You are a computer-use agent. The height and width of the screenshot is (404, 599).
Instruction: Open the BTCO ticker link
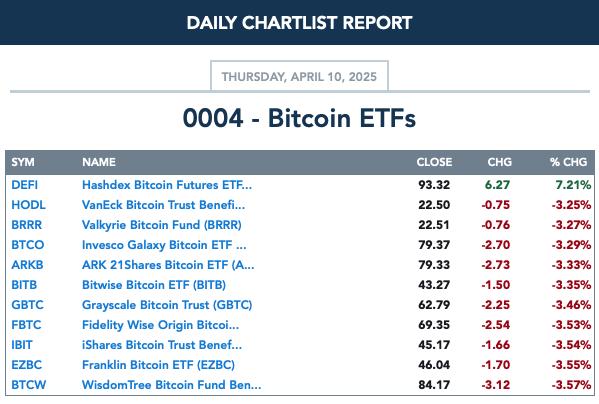pyautogui.click(x=28, y=245)
